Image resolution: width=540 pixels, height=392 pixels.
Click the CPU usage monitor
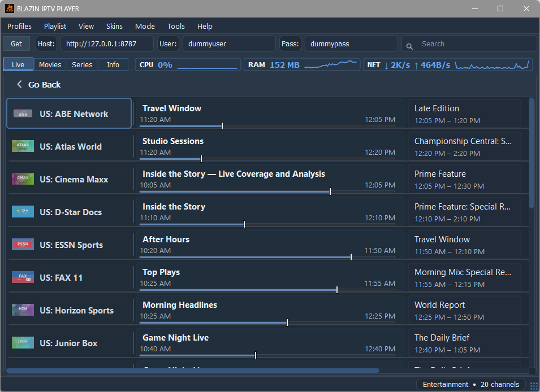point(188,64)
